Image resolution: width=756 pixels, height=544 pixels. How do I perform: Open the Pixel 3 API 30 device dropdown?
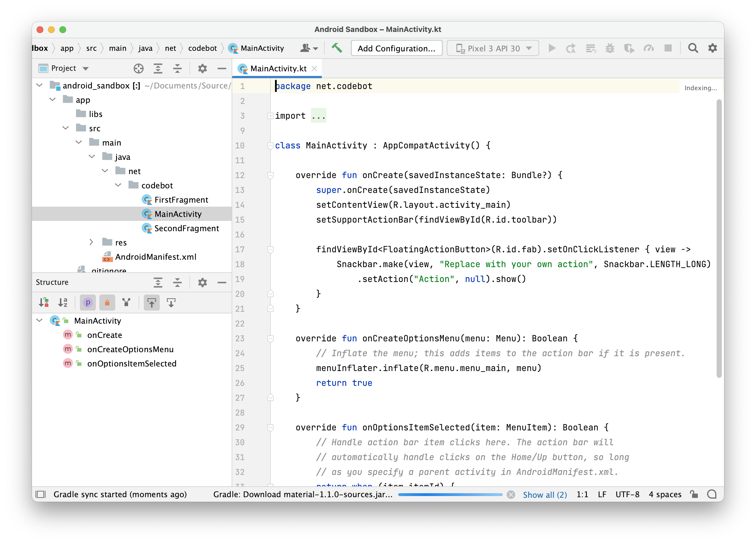[x=493, y=48]
